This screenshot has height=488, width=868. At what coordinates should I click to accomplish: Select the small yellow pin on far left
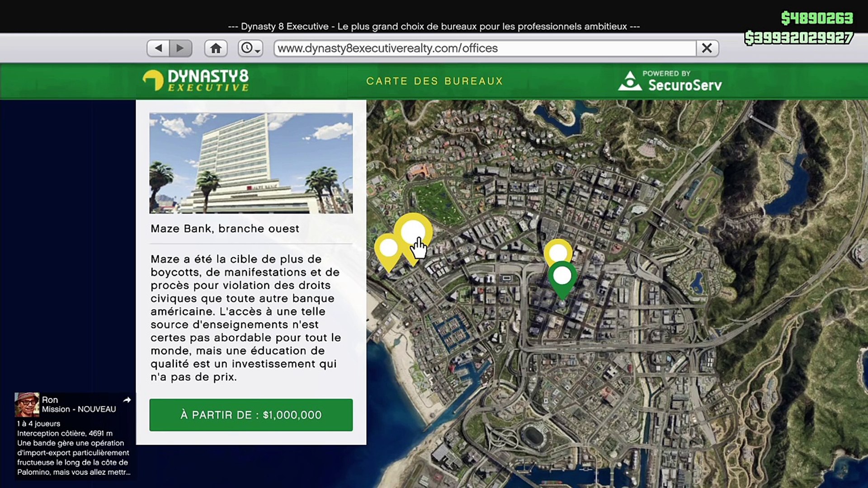[388, 248]
